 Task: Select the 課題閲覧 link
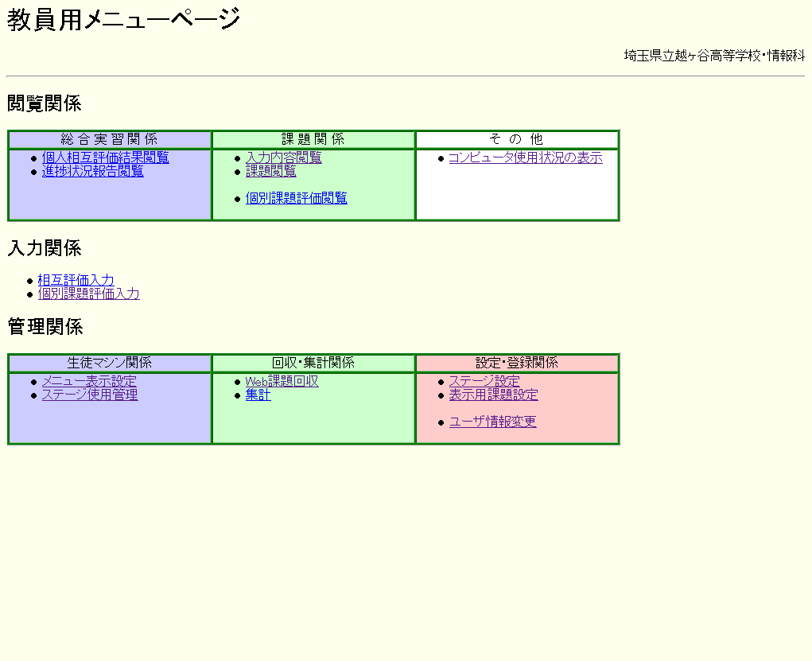(x=270, y=171)
